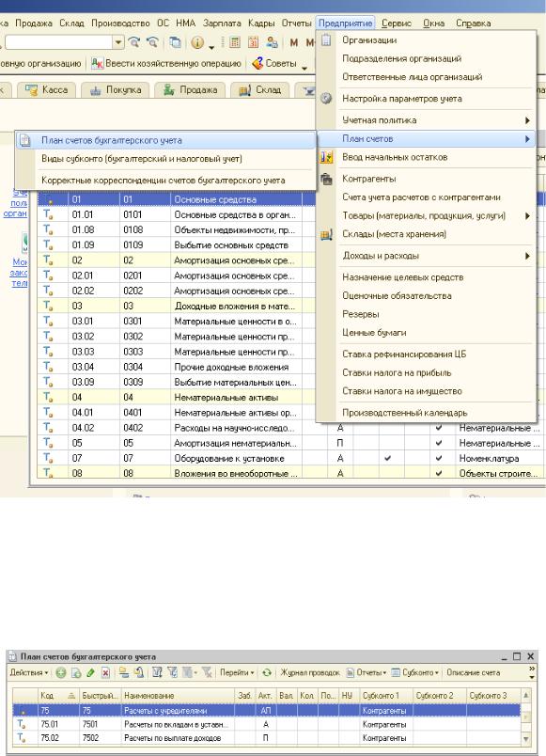Click the Советы button
Image resolution: width=546 pixels, height=756 pixels.
pyautogui.click(x=274, y=64)
